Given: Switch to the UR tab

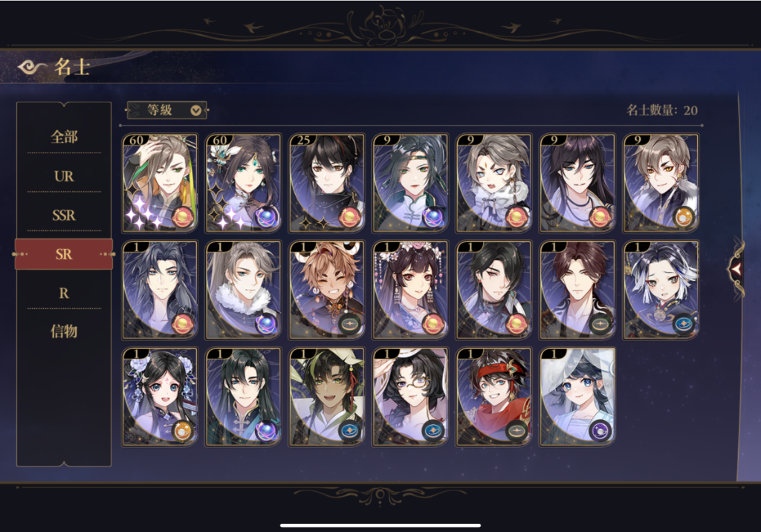Looking at the screenshot, I should 64,176.
